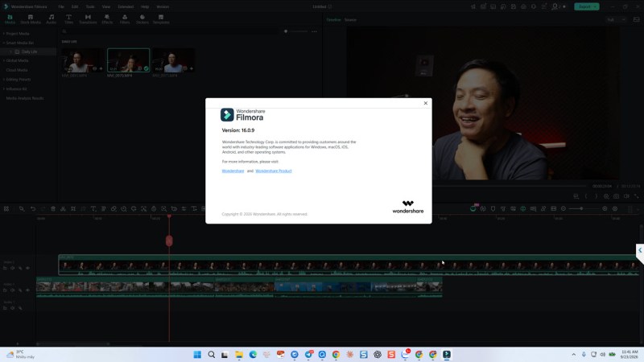The height and width of the screenshot is (362, 644).
Task: Switch preview to the Source tab
Action: [x=350, y=19]
